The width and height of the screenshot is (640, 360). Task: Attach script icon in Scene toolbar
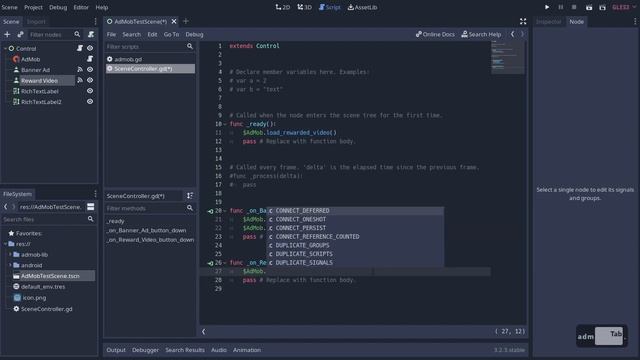click(x=91, y=35)
